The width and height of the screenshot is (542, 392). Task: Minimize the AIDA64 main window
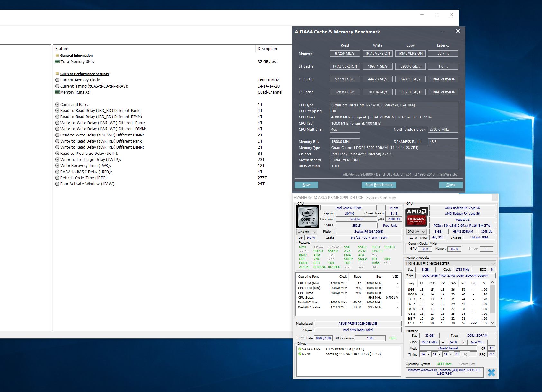pos(422,14)
